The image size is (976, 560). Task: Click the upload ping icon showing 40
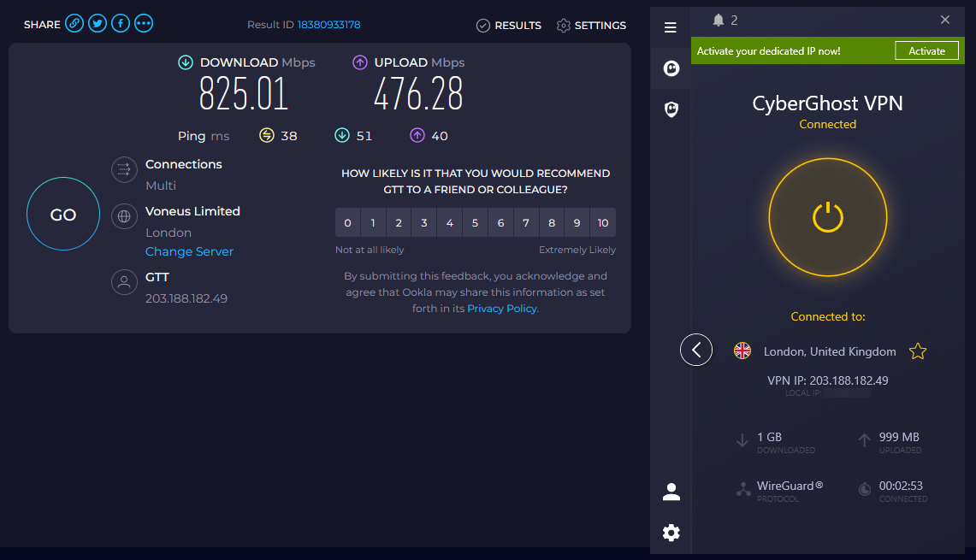click(x=417, y=135)
